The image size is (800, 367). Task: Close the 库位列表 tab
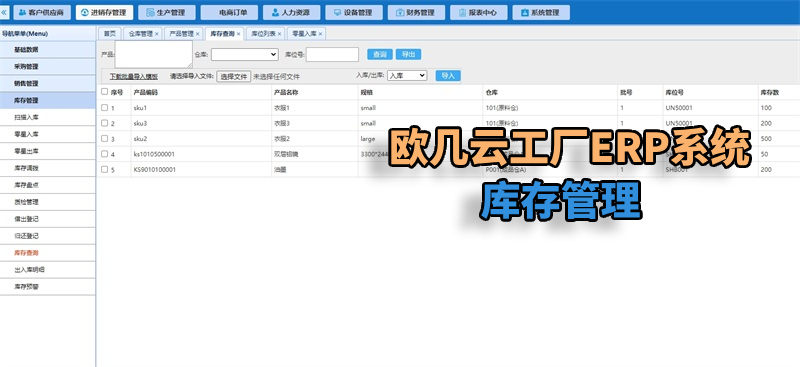279,34
